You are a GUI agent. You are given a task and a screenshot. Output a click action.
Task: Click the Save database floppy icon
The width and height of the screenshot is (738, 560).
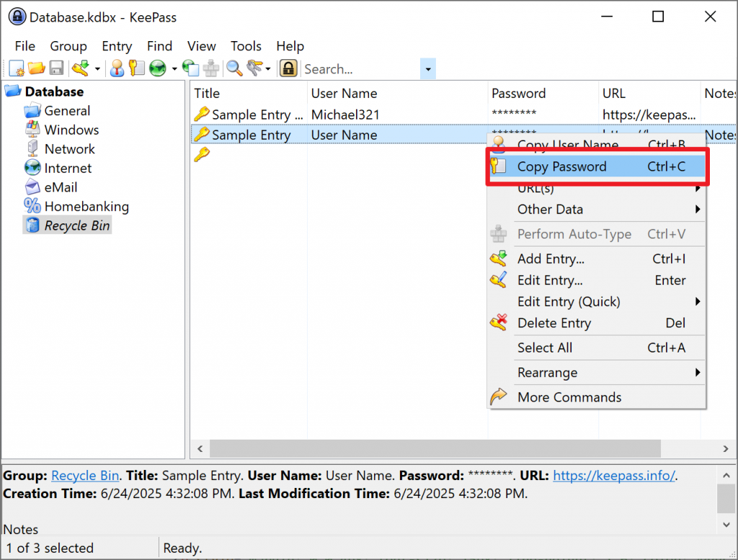(x=56, y=68)
